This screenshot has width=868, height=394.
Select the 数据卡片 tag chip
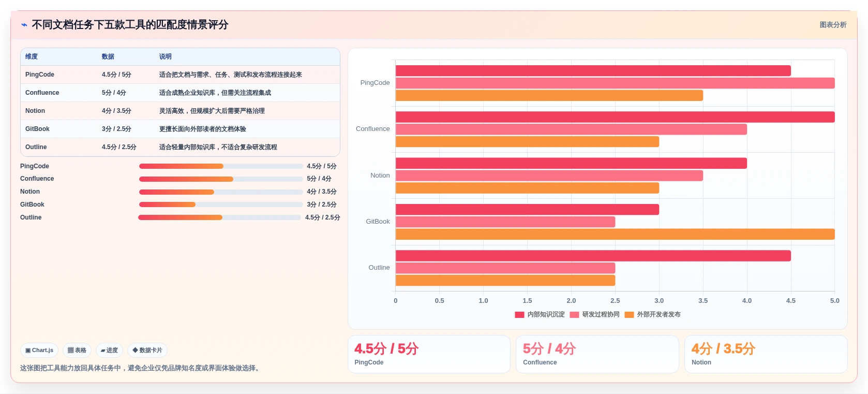click(147, 351)
